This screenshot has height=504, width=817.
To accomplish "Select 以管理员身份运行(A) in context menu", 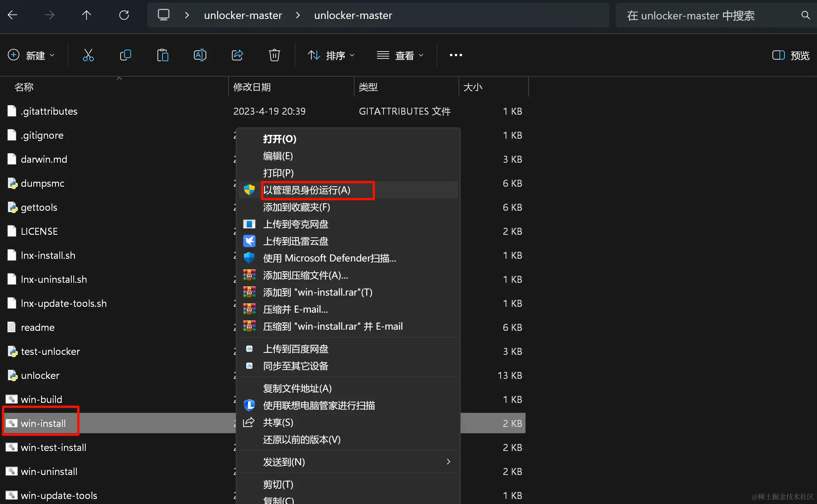I will point(307,190).
